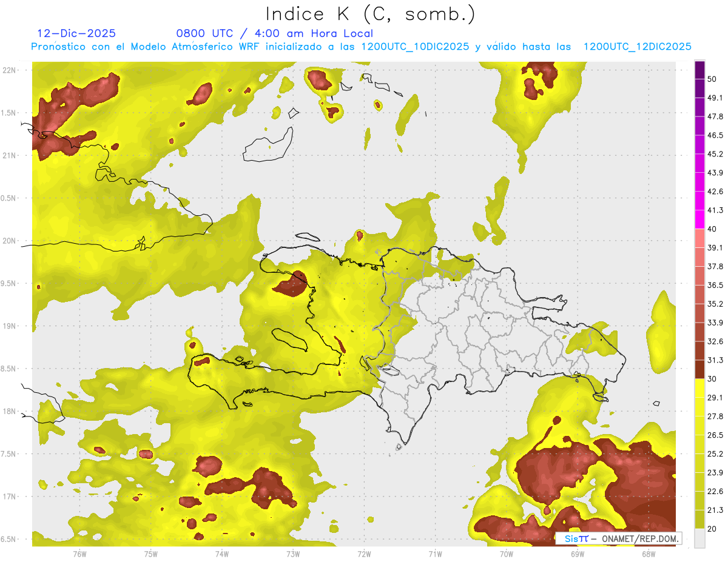Viewport: 728px width, 562px height.
Task: Click the "46.5" colorbar label
Action: coord(715,135)
